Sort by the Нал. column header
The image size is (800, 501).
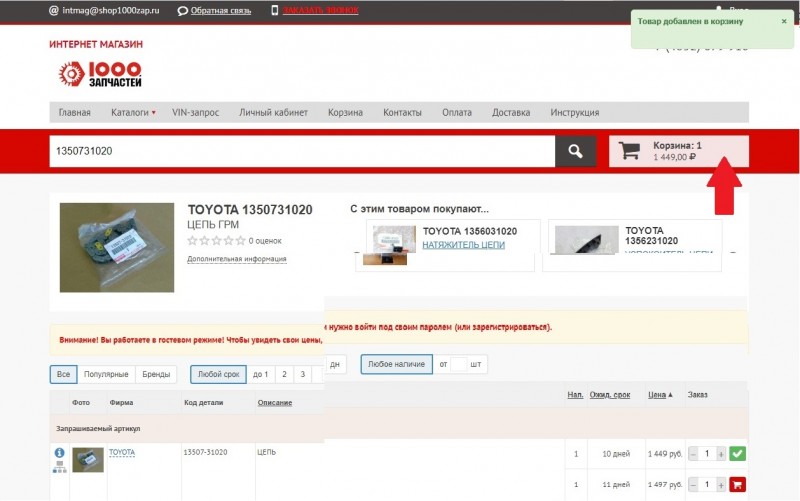point(575,394)
